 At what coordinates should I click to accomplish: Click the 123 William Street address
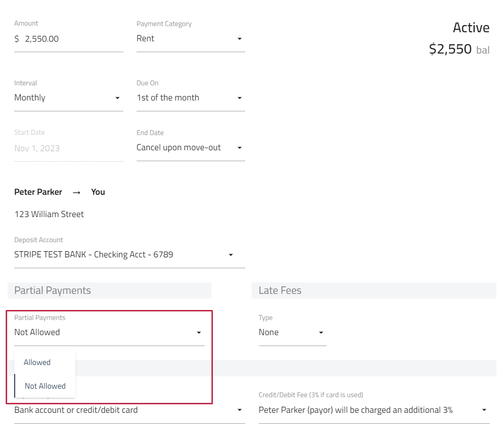click(49, 214)
